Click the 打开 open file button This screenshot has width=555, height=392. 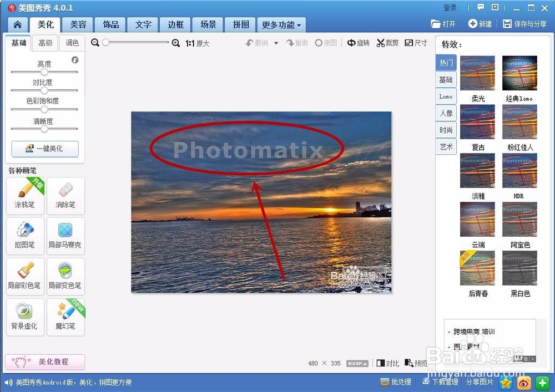pos(443,24)
